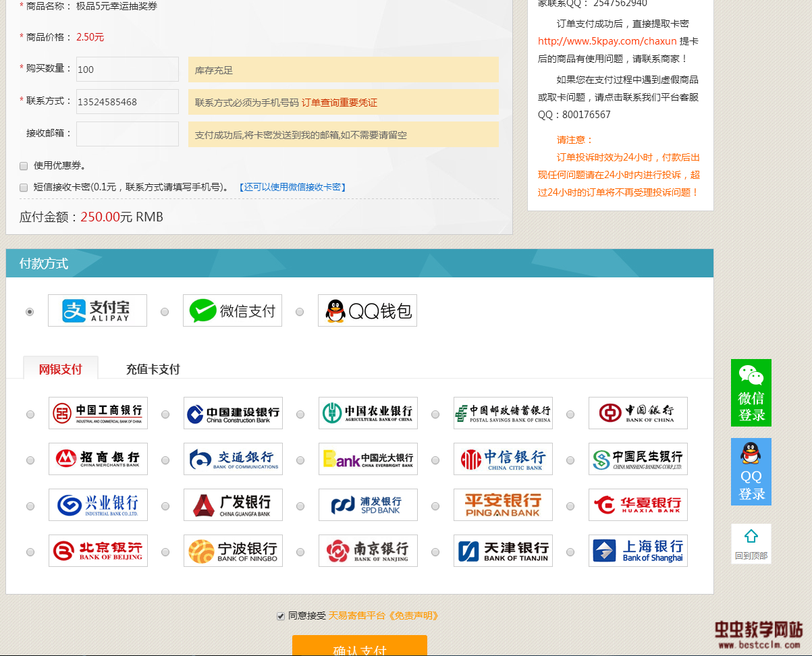Click the Bank of Tianjin logo

(503, 551)
